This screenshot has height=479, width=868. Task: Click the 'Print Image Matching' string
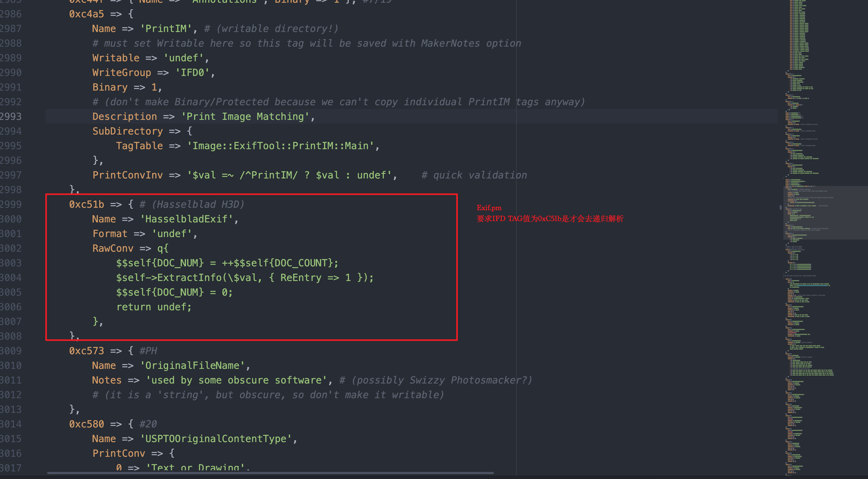point(245,116)
